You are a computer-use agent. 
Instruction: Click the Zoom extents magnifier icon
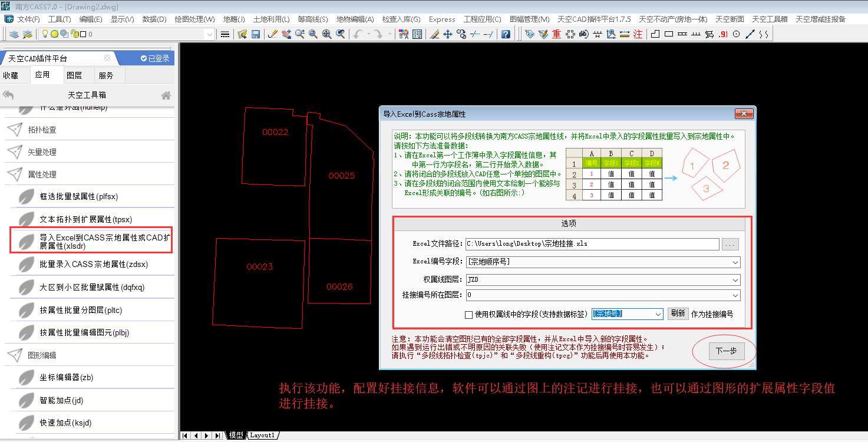326,34
